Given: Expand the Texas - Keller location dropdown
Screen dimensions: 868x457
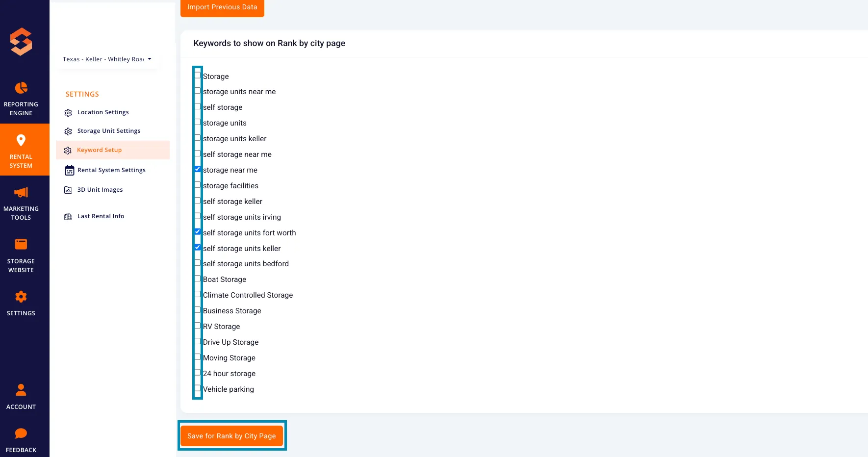Looking at the screenshot, I should click(x=107, y=59).
